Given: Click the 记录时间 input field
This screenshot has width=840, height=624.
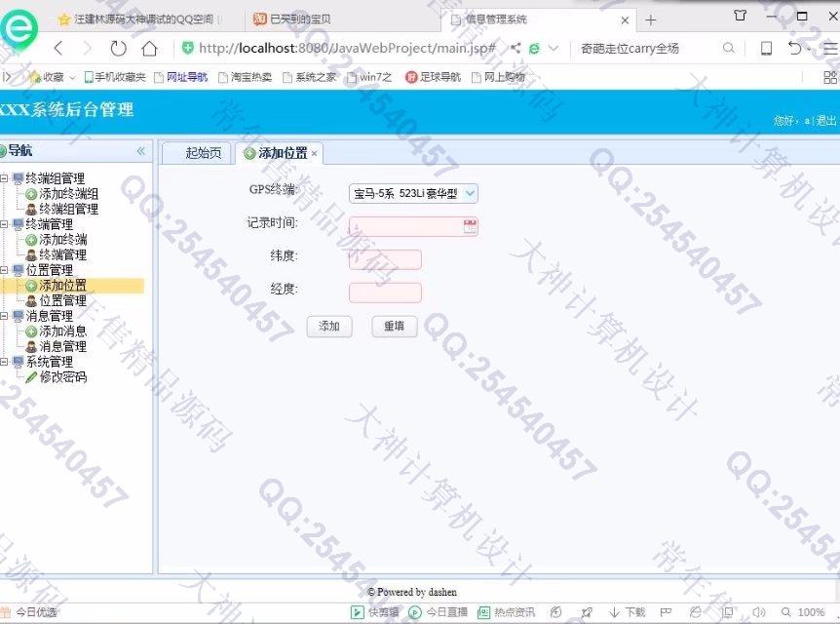Looking at the screenshot, I should coord(413,226).
